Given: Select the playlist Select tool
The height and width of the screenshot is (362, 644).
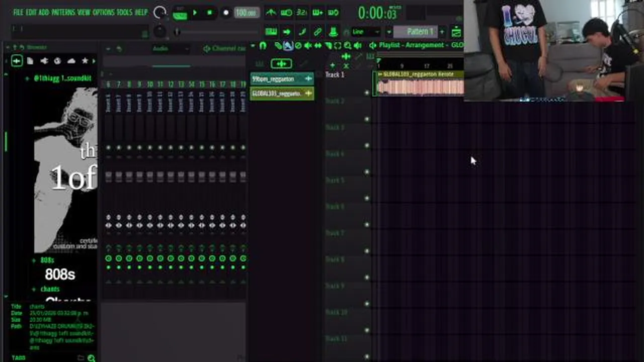Looking at the screenshot, I should coord(338,46).
